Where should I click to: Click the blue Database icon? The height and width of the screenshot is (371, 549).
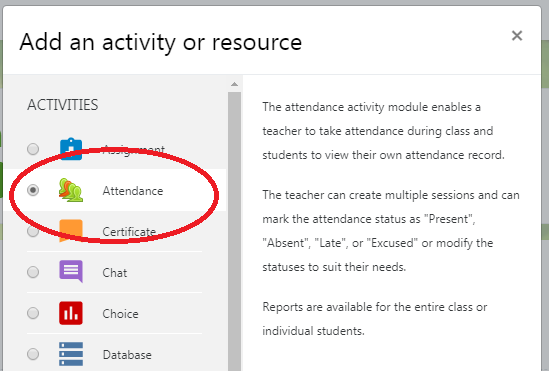click(71, 354)
